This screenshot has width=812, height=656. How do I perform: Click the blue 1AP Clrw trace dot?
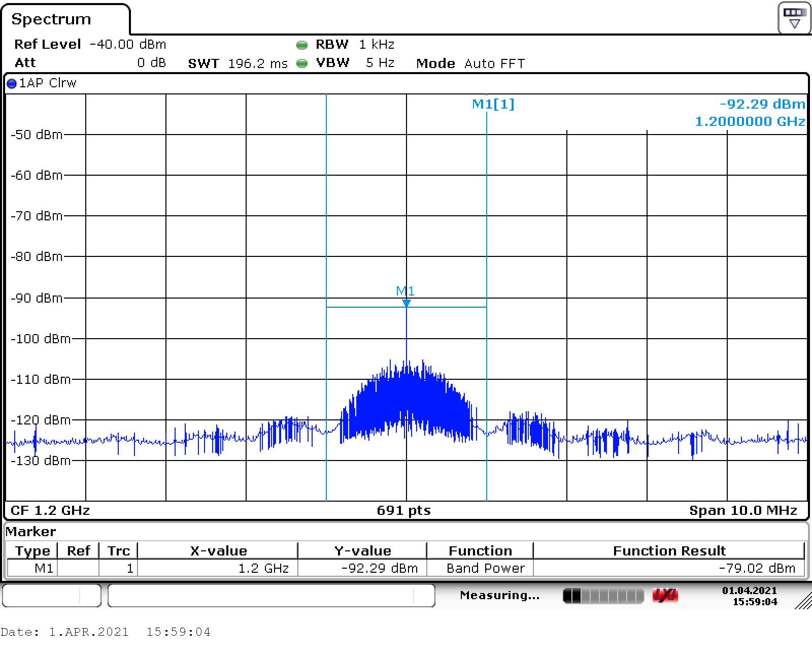pyautogui.click(x=12, y=84)
